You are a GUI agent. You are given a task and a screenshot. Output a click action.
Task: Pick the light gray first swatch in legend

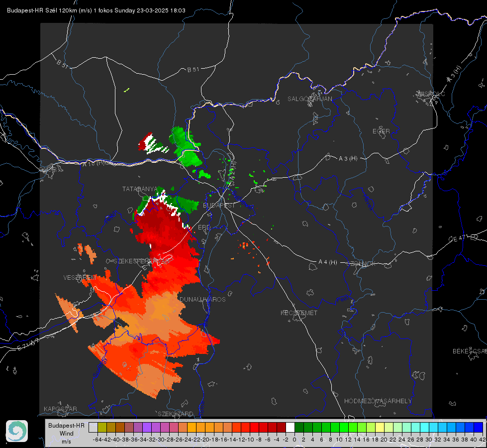tap(93, 427)
